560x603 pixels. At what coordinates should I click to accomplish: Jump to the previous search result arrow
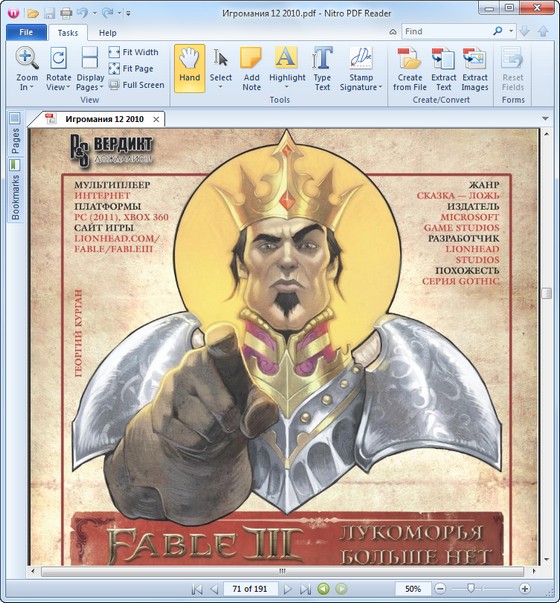pyautogui.click(x=543, y=31)
